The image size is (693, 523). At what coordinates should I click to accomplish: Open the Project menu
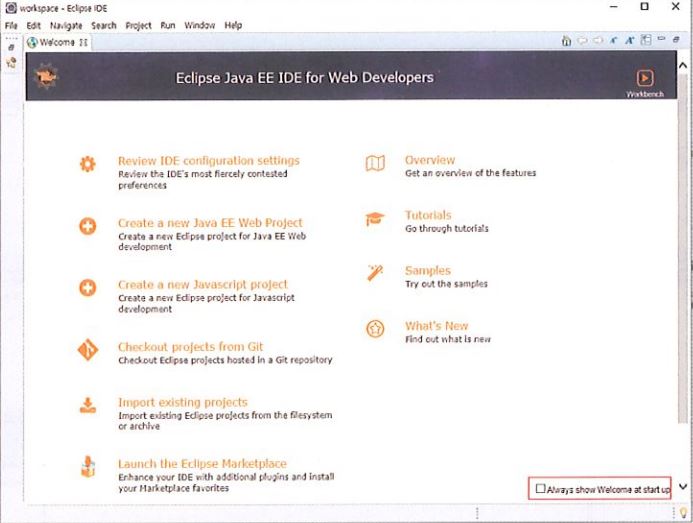coord(138,26)
